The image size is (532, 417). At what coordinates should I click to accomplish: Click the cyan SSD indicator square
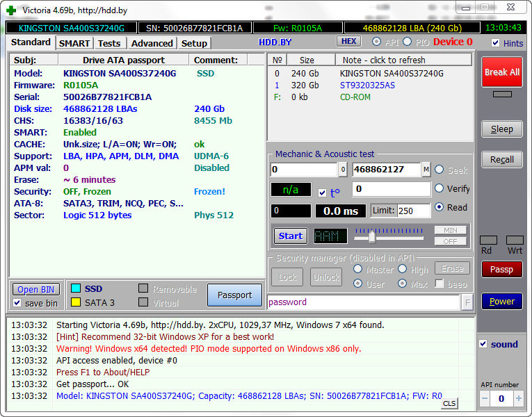(76, 288)
